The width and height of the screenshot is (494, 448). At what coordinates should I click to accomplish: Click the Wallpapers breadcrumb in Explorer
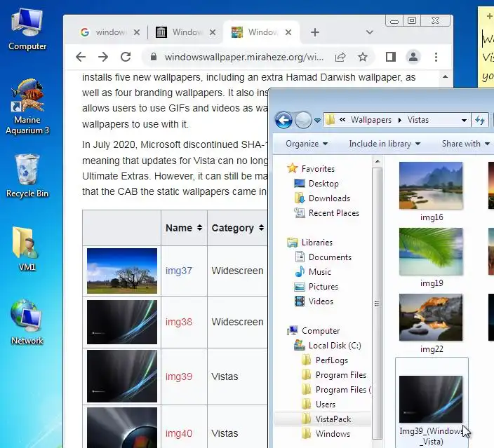[370, 120]
